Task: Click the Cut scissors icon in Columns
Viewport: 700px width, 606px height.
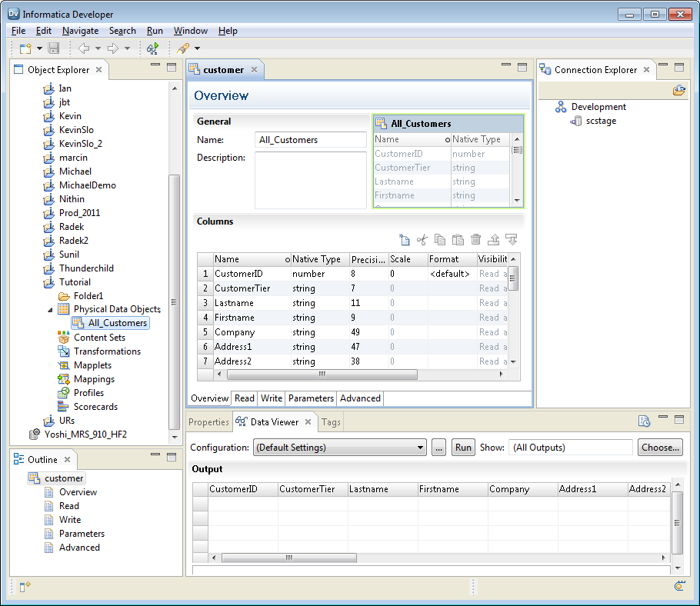Action: pos(422,240)
